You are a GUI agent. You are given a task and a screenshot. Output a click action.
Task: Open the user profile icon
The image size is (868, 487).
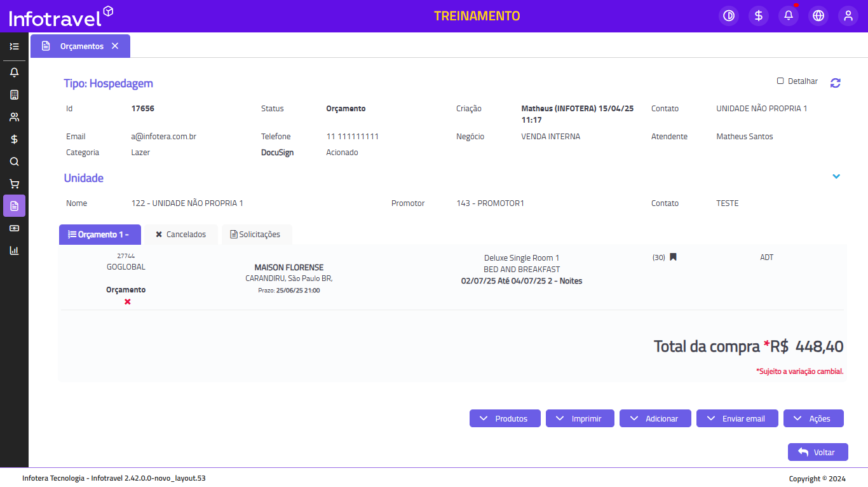click(848, 16)
